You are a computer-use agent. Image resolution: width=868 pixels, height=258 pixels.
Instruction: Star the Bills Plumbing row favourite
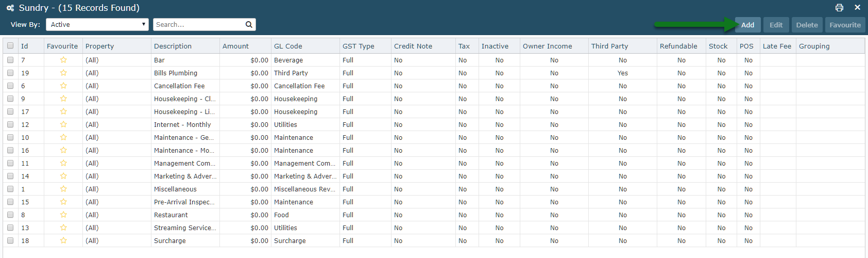63,73
